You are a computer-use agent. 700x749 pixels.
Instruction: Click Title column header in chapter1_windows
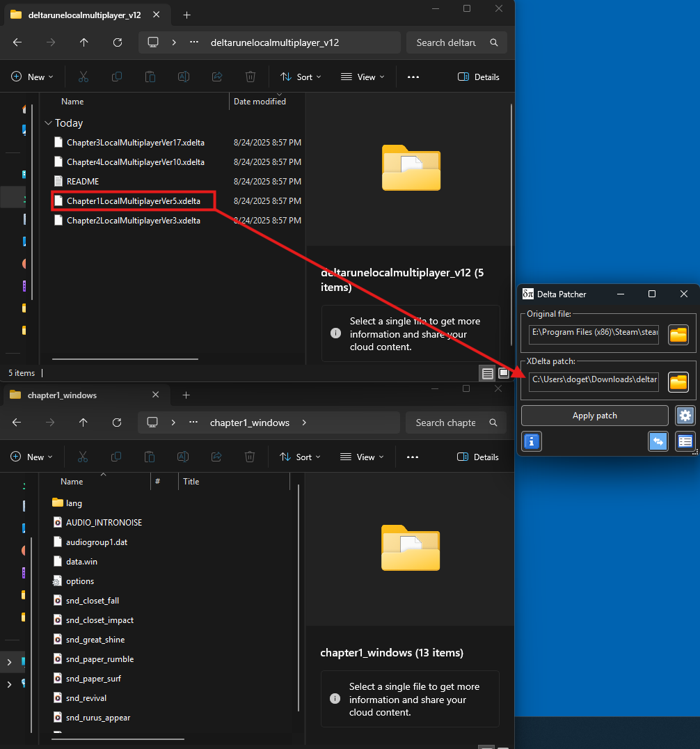[191, 482]
